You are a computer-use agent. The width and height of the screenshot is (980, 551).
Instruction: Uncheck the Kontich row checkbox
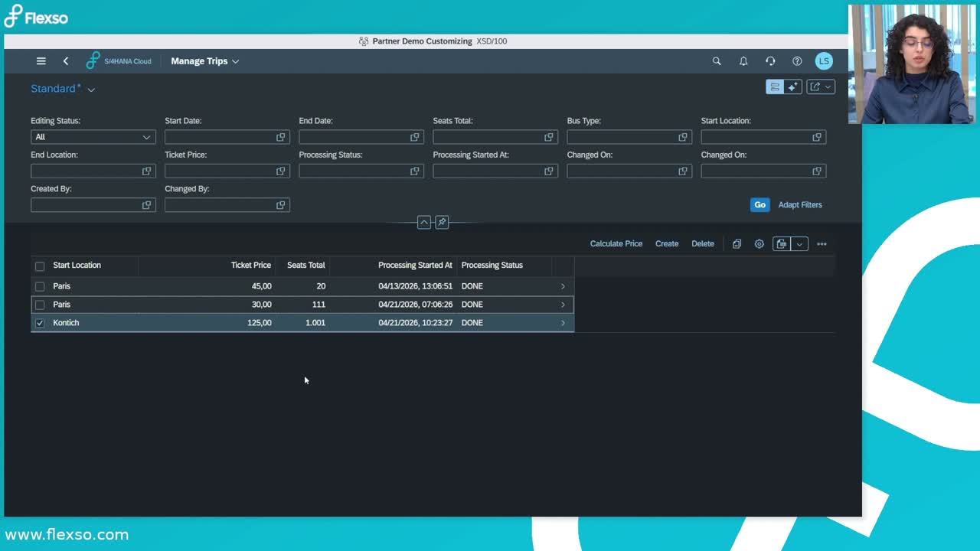tap(40, 323)
